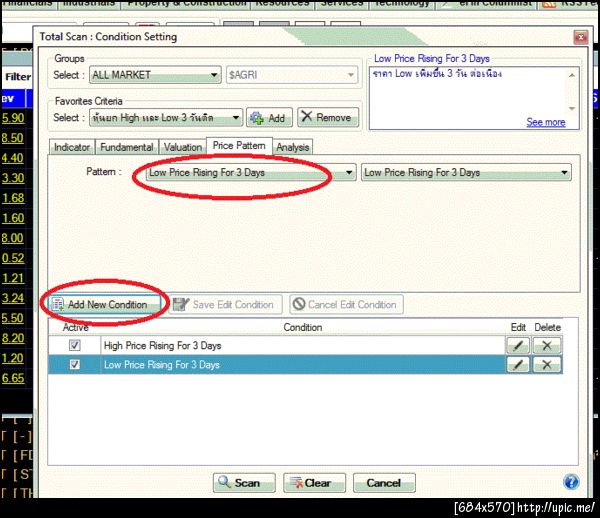
Task: Click Save Edit Condition button
Action: tap(225, 305)
